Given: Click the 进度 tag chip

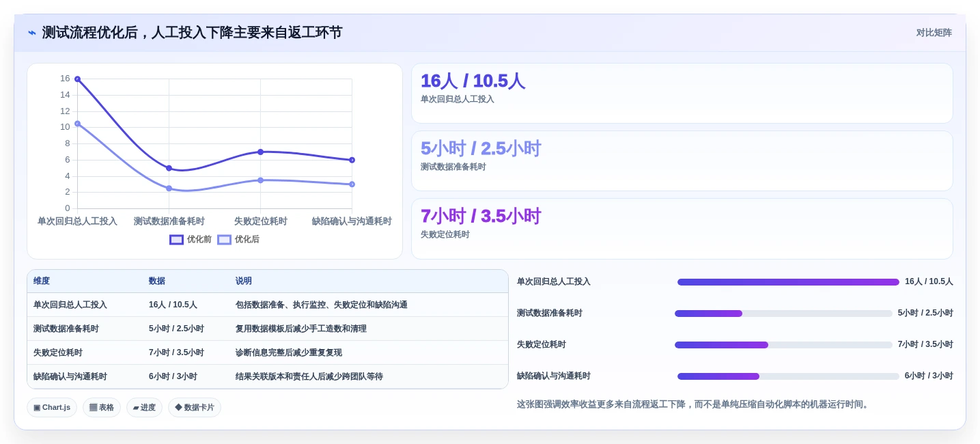Looking at the screenshot, I should [x=144, y=408].
